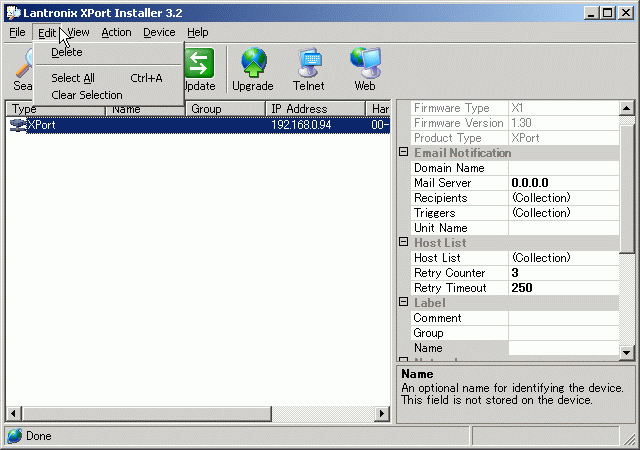
Task: Click the app icon in title bar
Action: point(13,12)
